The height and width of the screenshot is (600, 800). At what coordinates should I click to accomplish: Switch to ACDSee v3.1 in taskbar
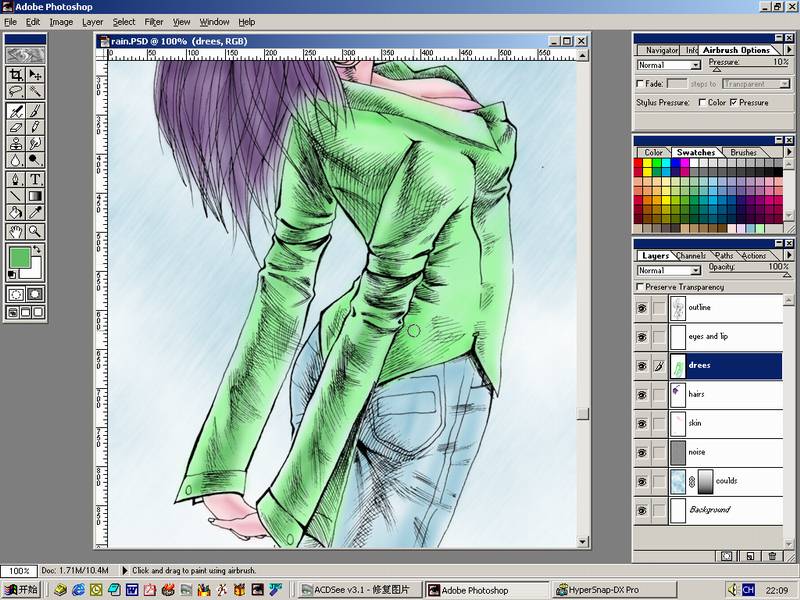click(x=360, y=590)
